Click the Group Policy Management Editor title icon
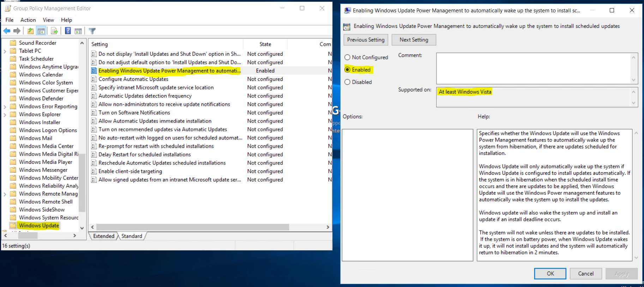 (8, 8)
